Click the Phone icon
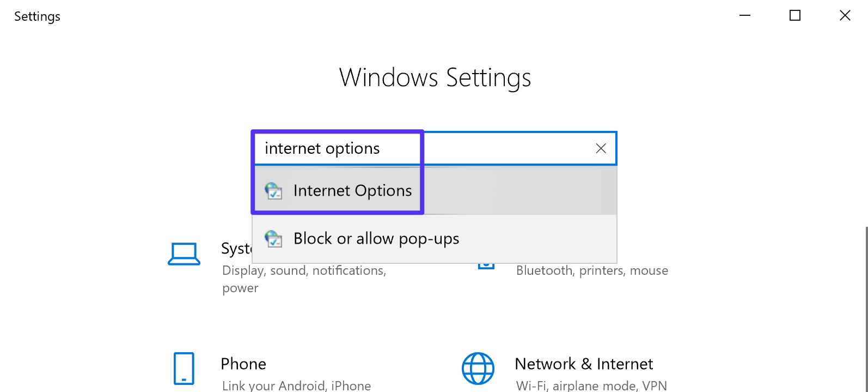This screenshot has height=392, width=868. (184, 369)
